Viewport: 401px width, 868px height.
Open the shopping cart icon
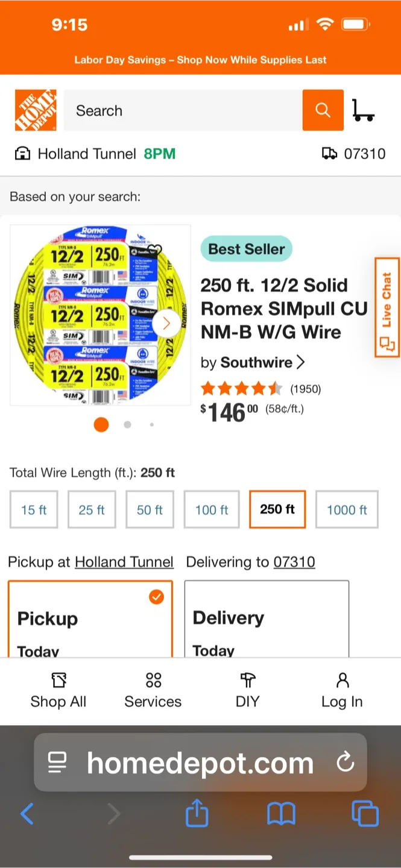point(363,110)
